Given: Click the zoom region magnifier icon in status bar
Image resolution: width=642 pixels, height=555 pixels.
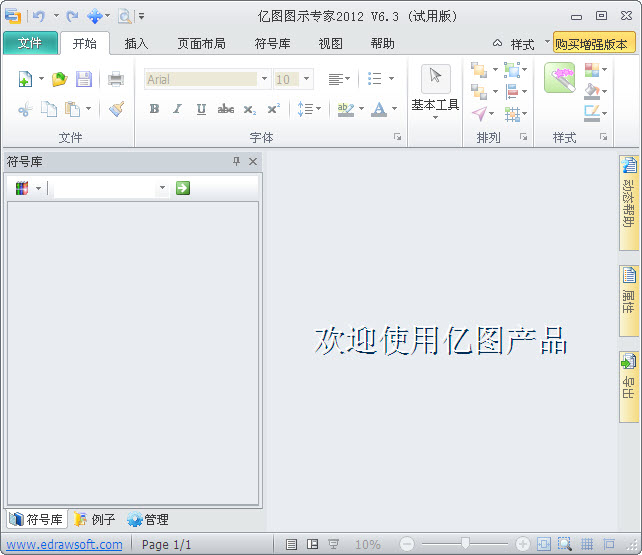Looking at the screenshot, I should [565, 544].
